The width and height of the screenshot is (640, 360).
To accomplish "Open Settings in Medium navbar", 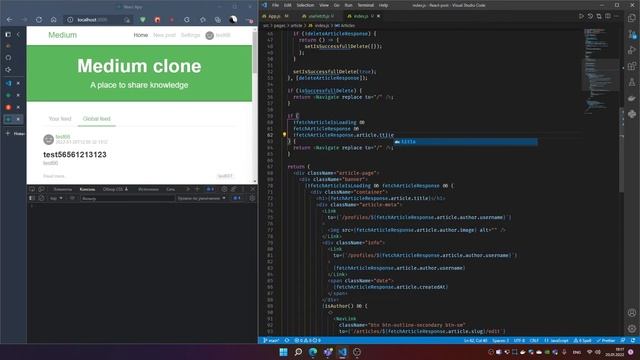I will click(191, 35).
